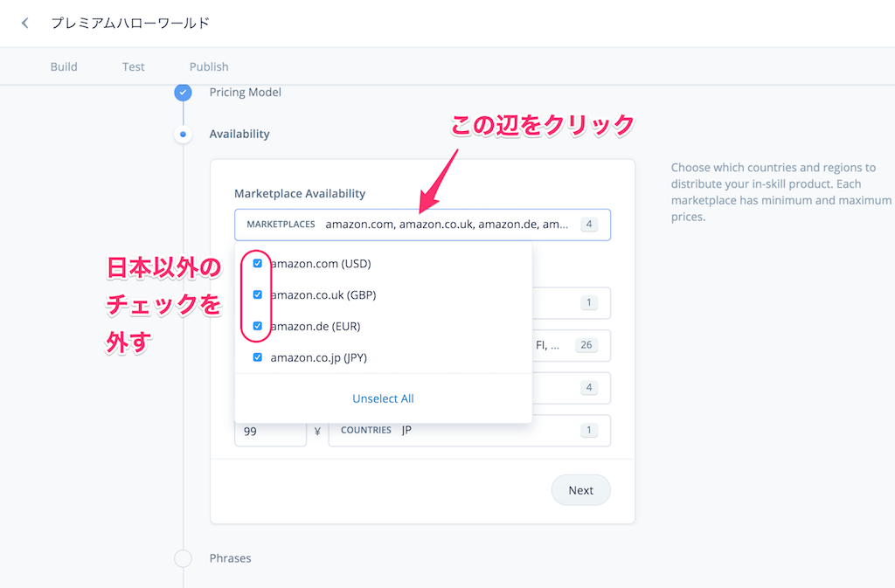Disable the amazon.co.uk (GBP) marketplace
895x588 pixels.
257,294
